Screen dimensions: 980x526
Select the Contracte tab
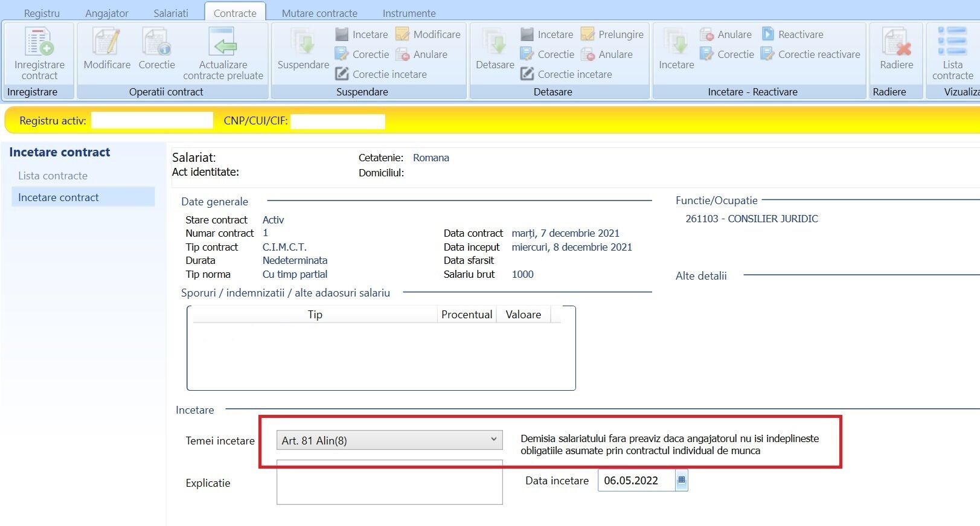click(x=235, y=13)
